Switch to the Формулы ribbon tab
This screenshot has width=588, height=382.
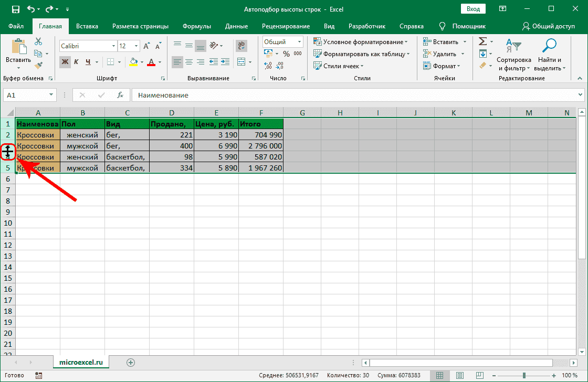click(197, 26)
